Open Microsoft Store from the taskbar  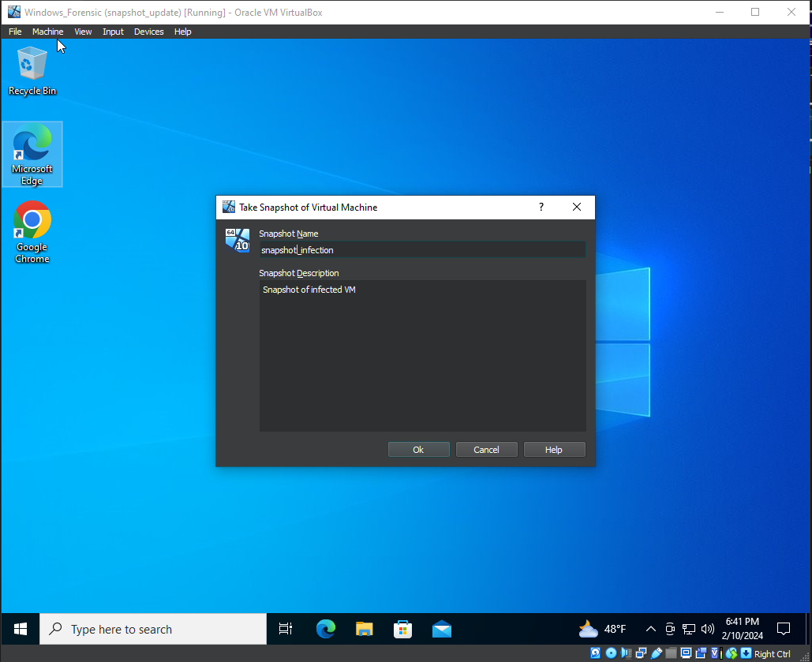click(x=402, y=629)
